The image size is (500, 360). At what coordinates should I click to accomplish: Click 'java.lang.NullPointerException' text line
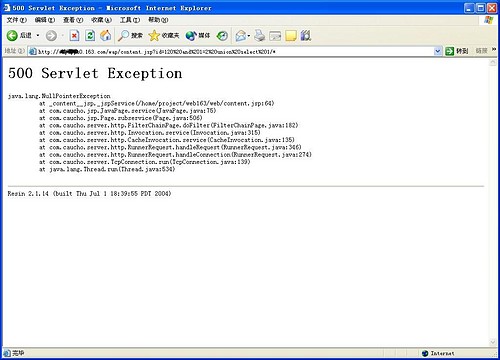[59, 96]
